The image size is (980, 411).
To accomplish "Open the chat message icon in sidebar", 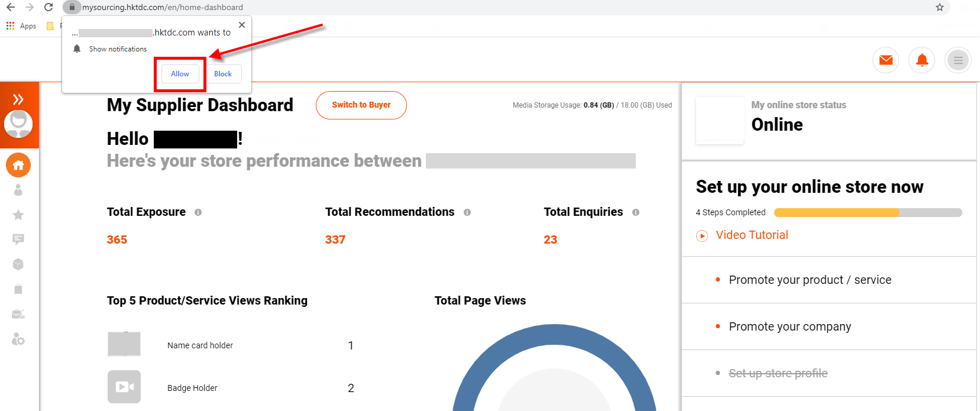I will tap(18, 239).
